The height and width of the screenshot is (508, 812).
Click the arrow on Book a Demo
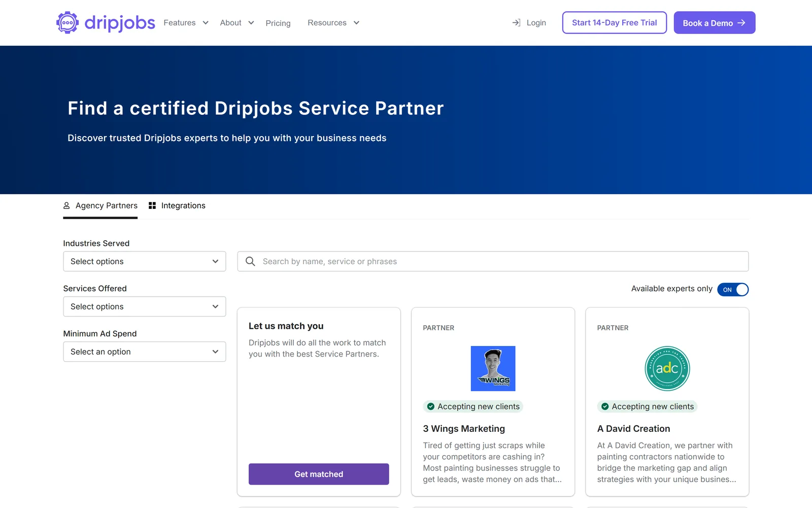pyautogui.click(x=741, y=23)
